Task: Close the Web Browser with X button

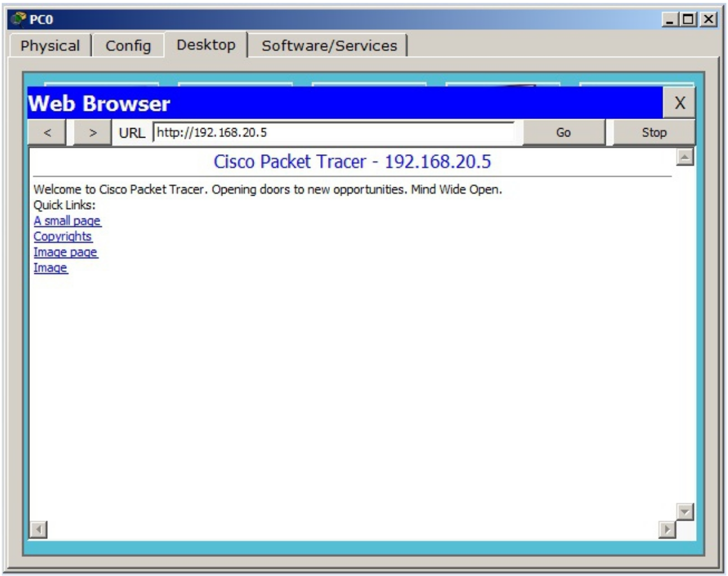Action: [x=680, y=103]
